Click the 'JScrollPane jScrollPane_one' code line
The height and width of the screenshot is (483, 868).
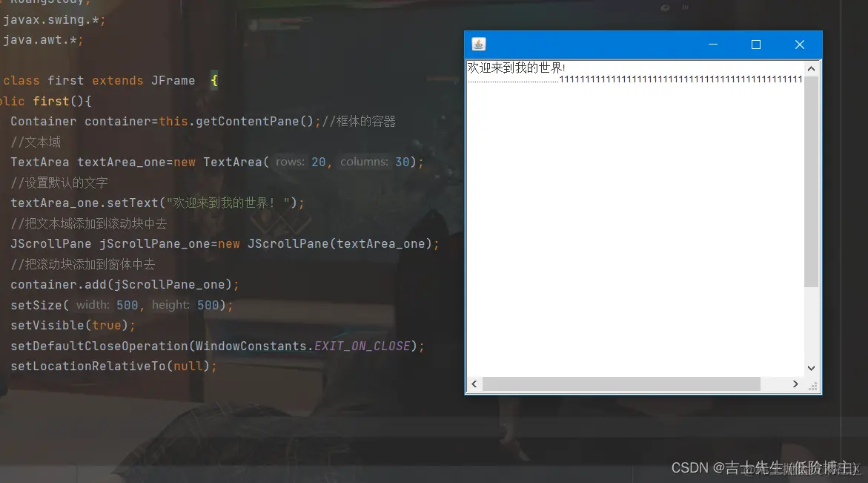[x=225, y=243]
